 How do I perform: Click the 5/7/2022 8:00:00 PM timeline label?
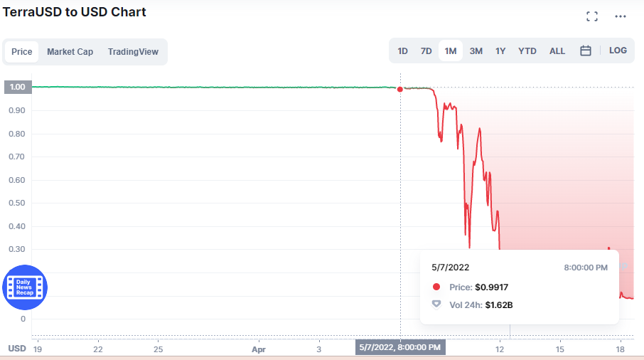[x=400, y=347]
